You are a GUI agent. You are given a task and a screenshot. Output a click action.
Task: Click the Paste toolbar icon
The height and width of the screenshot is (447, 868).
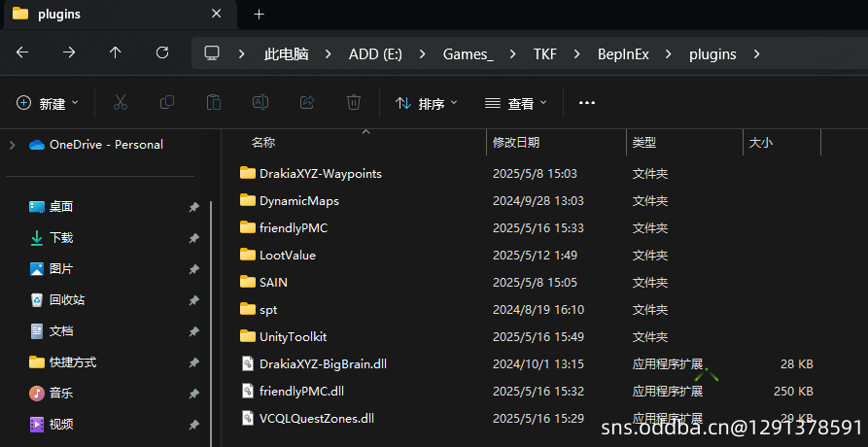pos(214,102)
